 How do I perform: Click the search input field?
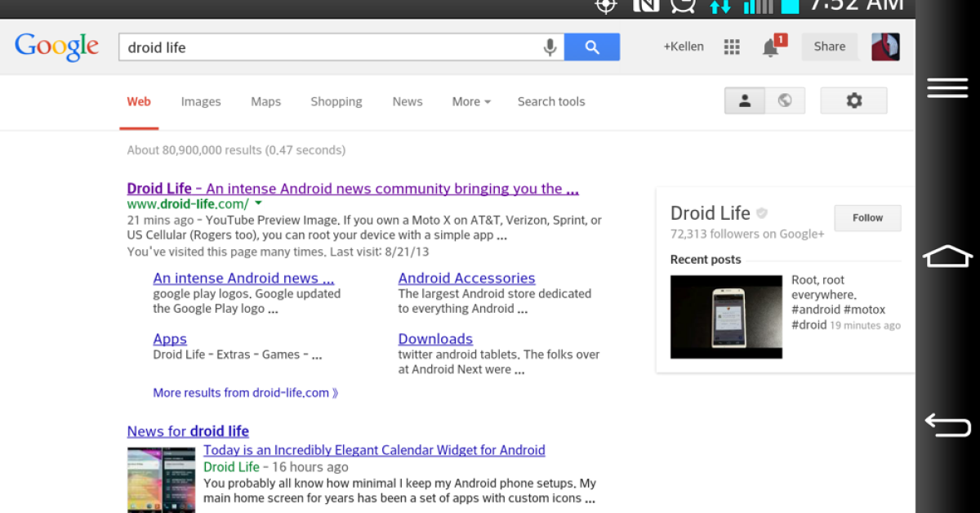point(327,47)
